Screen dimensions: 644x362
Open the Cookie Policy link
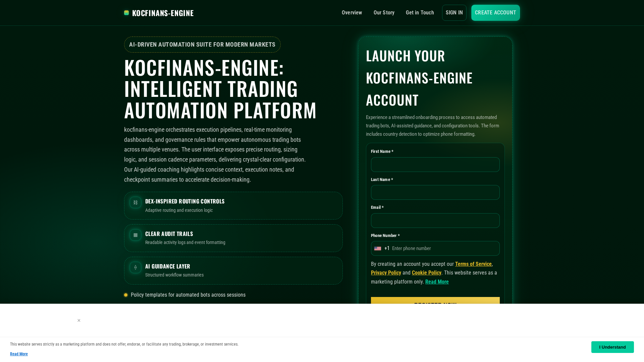point(427,273)
